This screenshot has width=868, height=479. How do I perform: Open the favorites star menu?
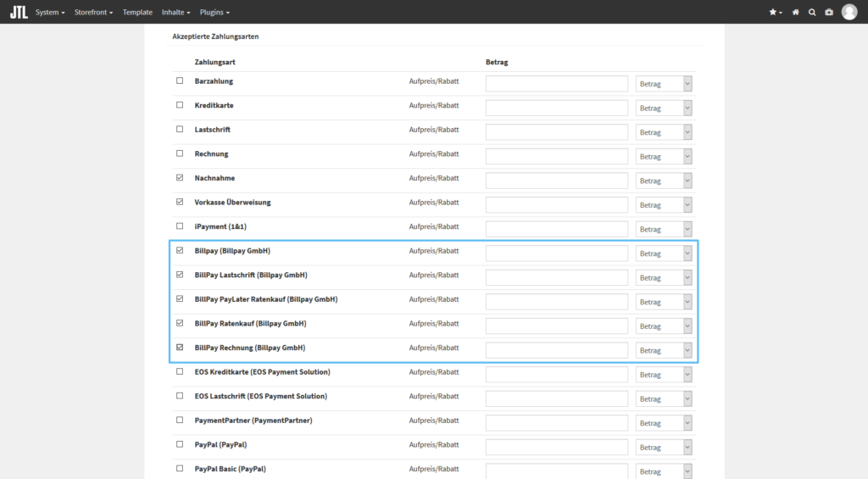pyautogui.click(x=775, y=13)
